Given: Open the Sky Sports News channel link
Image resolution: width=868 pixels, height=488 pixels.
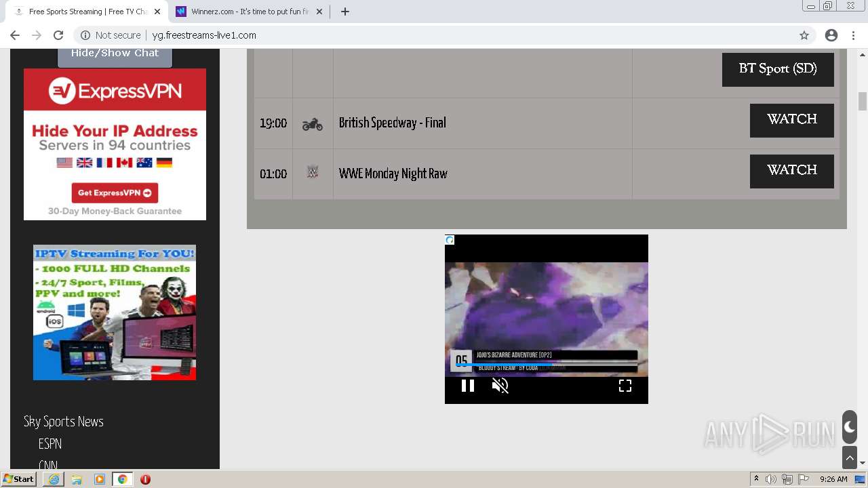Looking at the screenshot, I should pos(64,422).
